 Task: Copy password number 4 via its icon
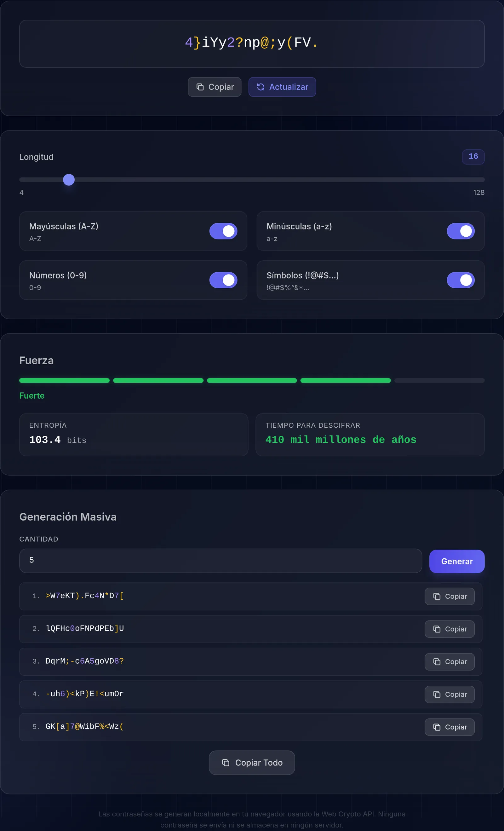437,695
